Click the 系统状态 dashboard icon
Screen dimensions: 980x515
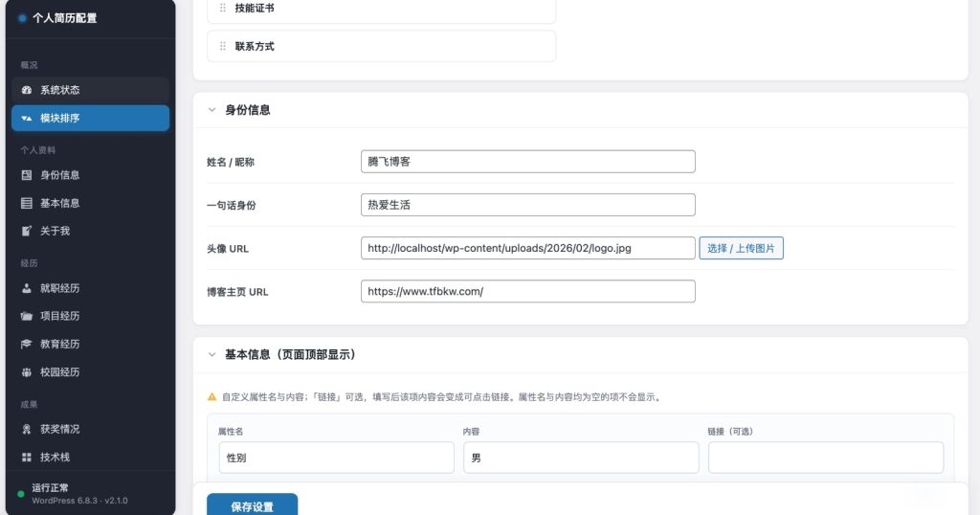click(26, 90)
